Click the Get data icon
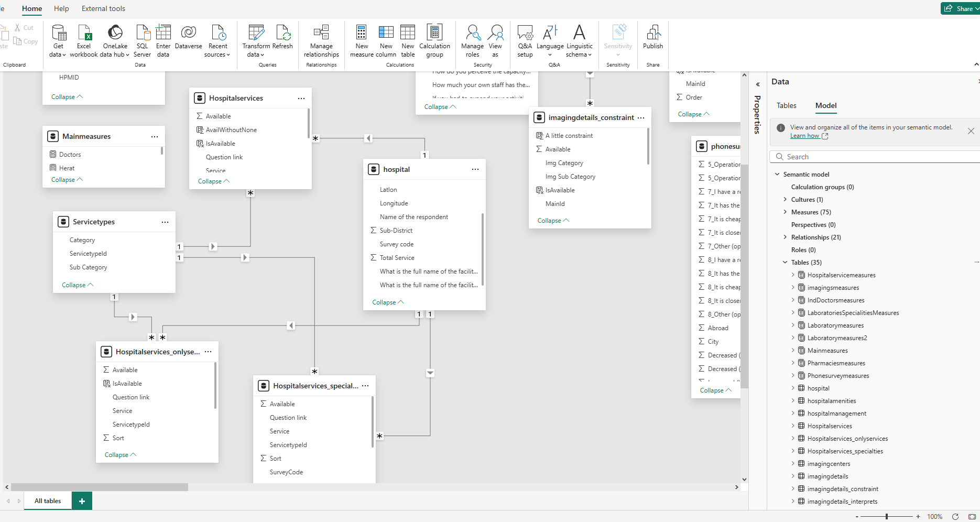Screen dimensions: 980x522 point(58,34)
